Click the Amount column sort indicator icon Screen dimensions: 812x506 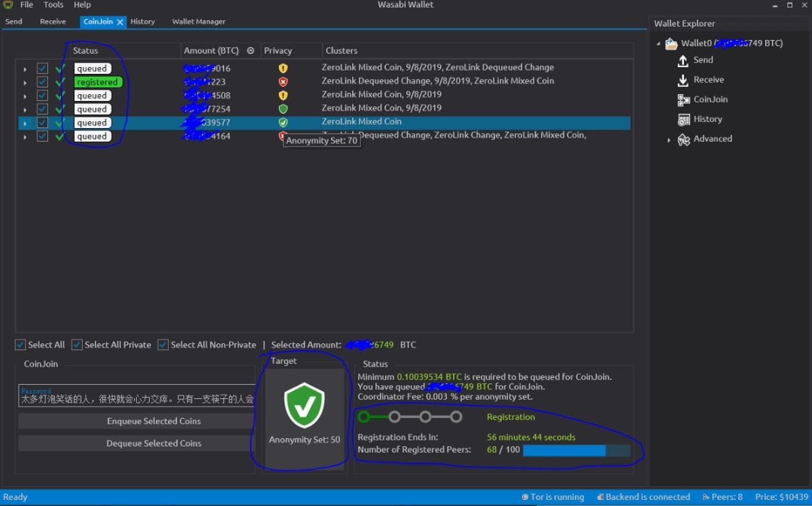251,50
